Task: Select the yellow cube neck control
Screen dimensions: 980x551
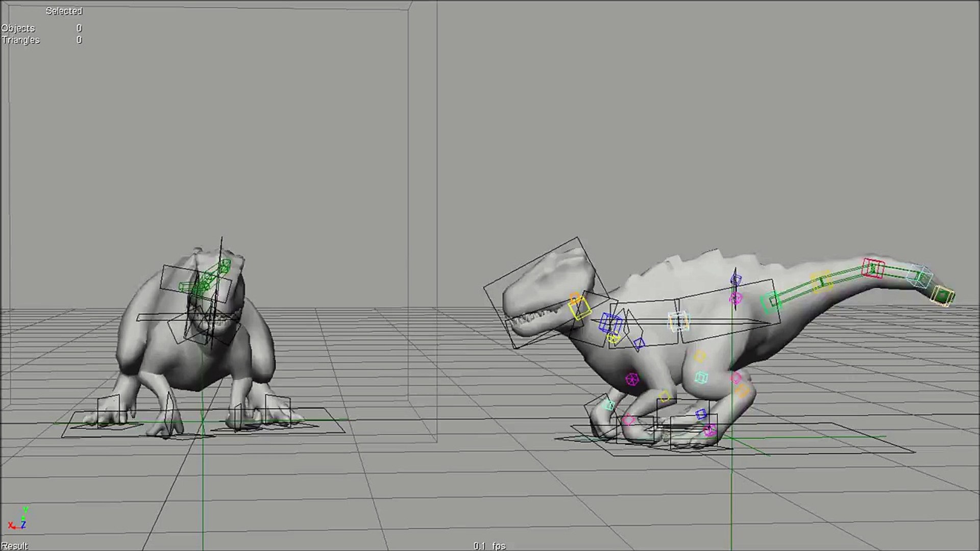Action: [x=579, y=309]
